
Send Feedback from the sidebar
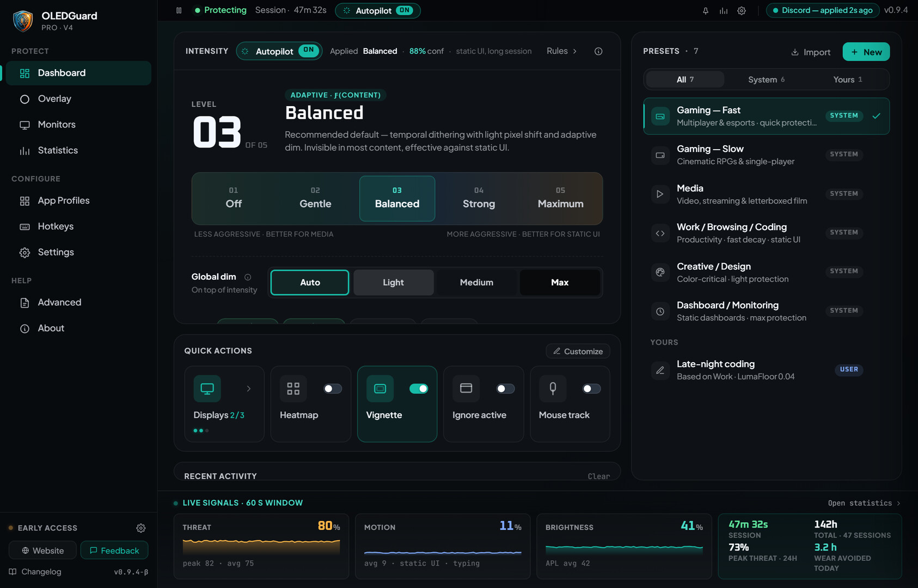pyautogui.click(x=114, y=550)
